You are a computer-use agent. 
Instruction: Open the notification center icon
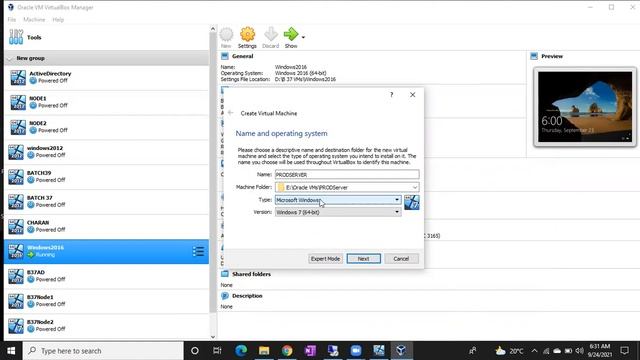coord(624,351)
